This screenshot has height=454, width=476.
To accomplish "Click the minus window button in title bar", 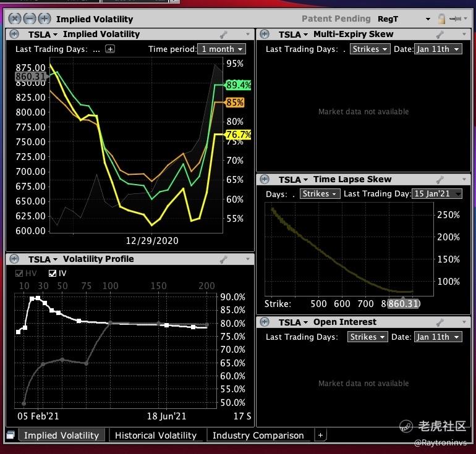I will pos(30,19).
